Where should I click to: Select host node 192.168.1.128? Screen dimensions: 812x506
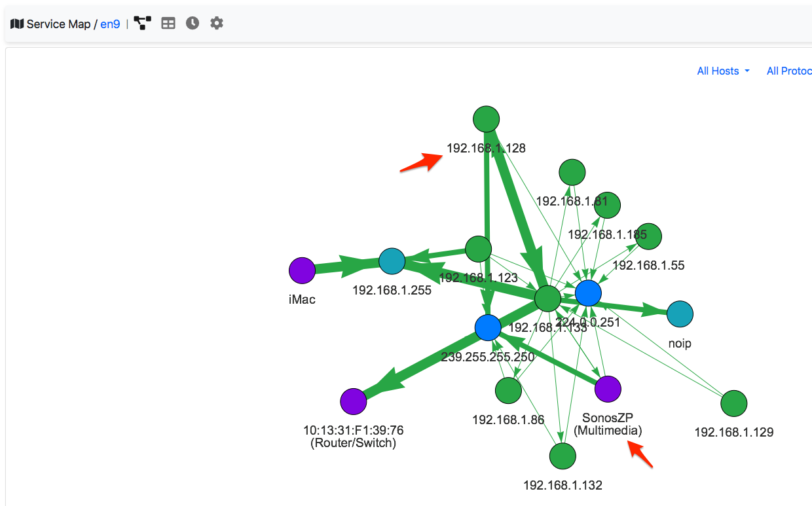485,118
